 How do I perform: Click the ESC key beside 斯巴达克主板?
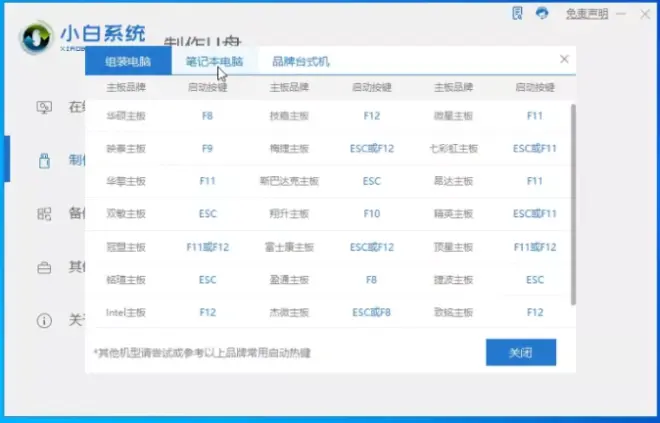(372, 181)
